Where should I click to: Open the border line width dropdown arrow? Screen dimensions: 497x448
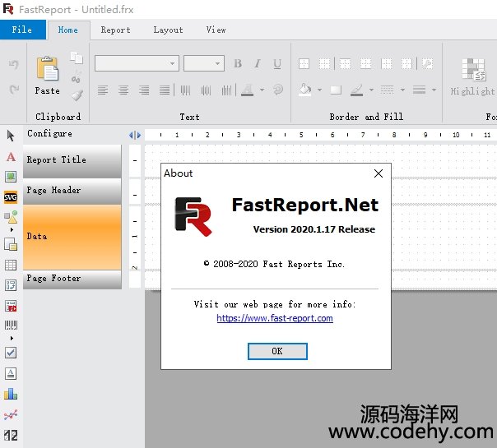pyautogui.click(x=434, y=90)
